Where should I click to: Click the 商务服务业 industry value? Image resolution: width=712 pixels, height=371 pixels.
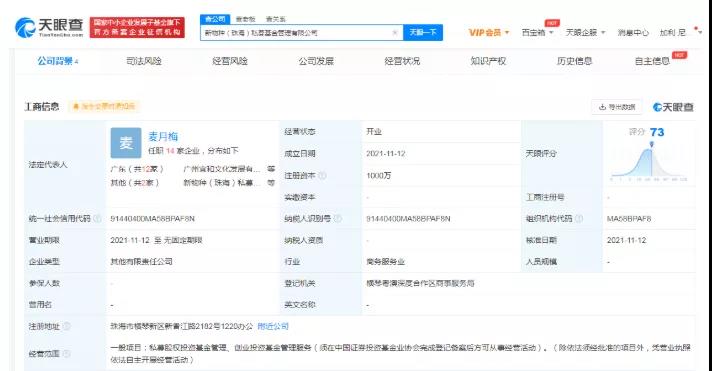pyautogui.click(x=385, y=262)
